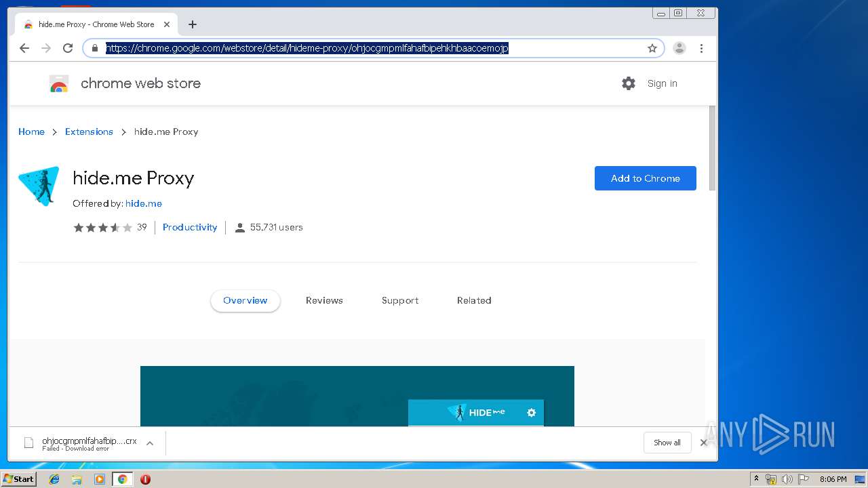View site security lock icon
868x488 pixels.
coord(95,48)
